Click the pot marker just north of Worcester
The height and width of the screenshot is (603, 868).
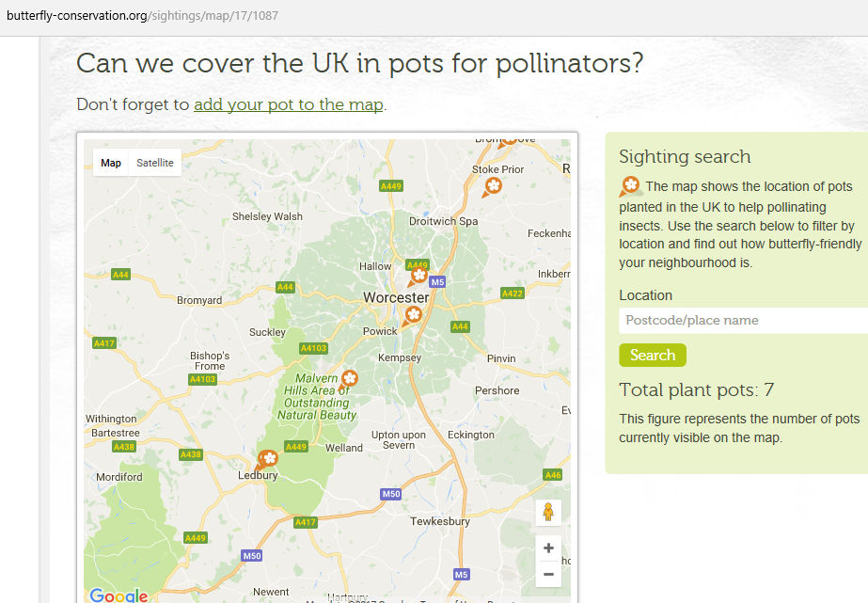coord(418,275)
